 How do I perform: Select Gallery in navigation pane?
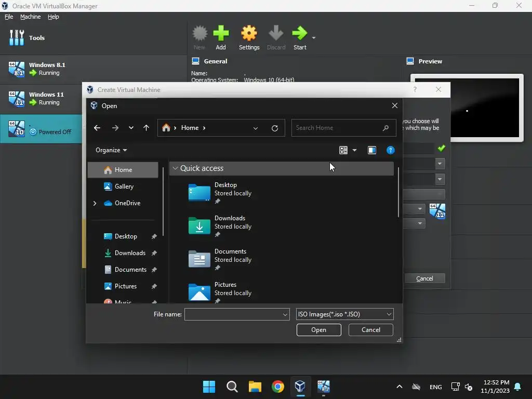tap(123, 187)
